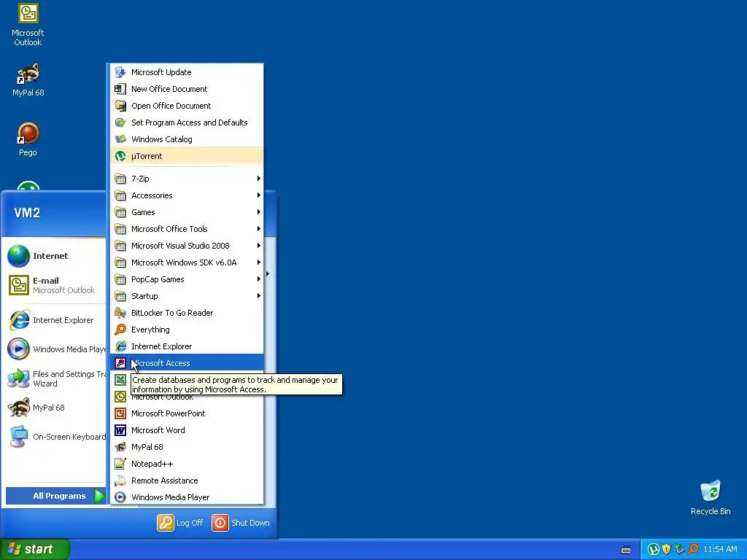747x560 pixels.
Task: Click the 11:54 AM clock
Action: [720, 550]
